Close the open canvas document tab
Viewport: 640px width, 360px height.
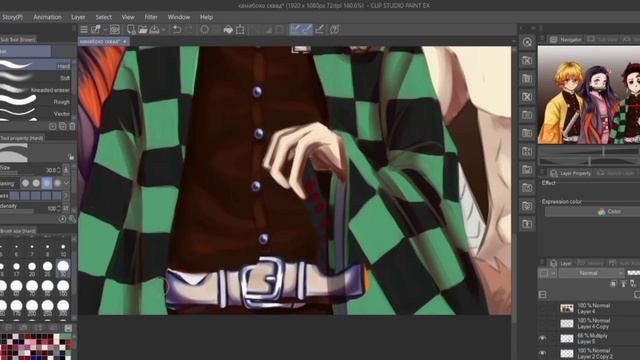(125, 41)
